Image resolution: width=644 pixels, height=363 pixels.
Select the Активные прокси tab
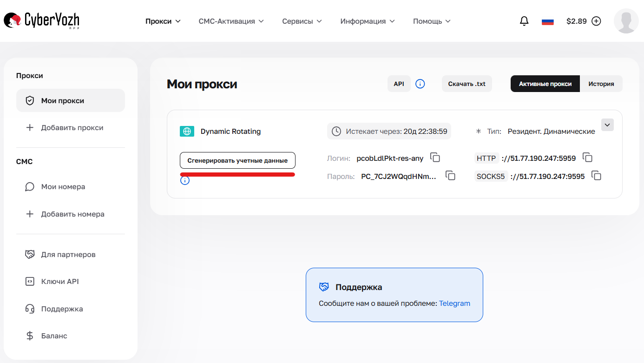tap(545, 84)
